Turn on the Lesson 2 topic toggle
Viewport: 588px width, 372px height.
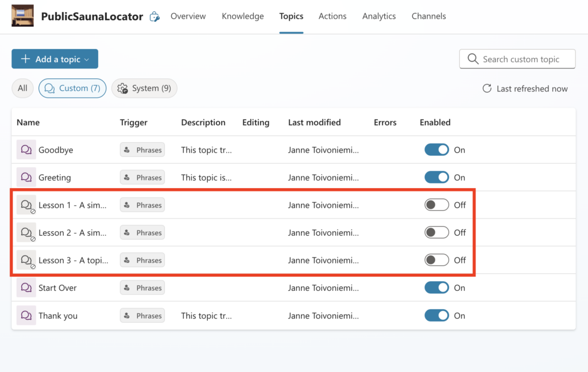click(x=436, y=233)
